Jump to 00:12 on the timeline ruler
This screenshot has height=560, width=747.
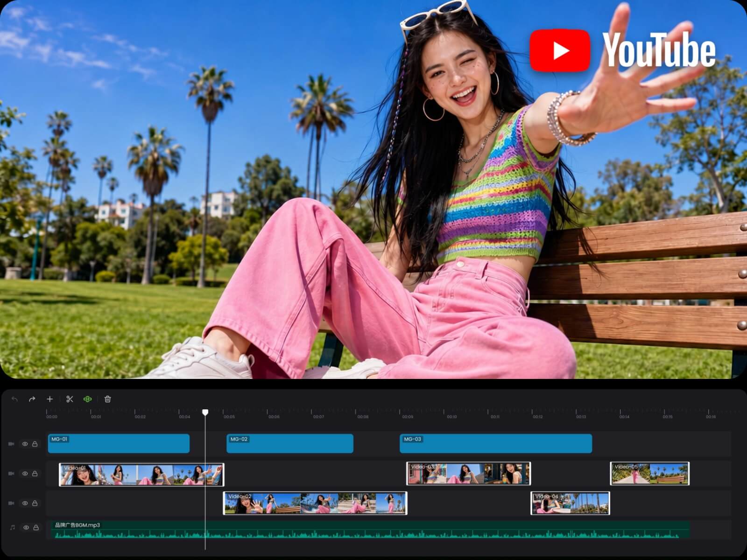[538, 417]
